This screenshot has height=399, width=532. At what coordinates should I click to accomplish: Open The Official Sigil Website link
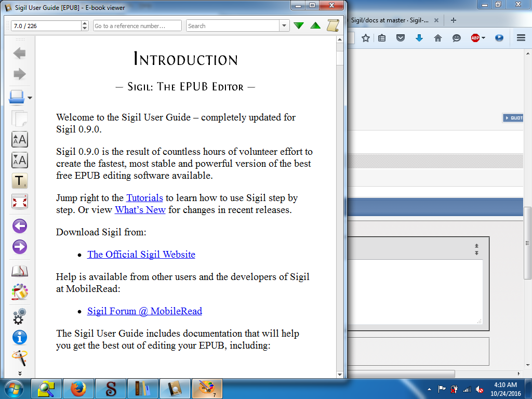141,255
